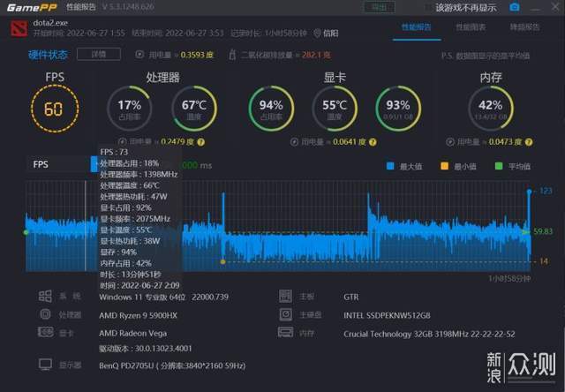Click the Windows system icon
The image size is (565, 392).
pyautogui.click(x=45, y=297)
